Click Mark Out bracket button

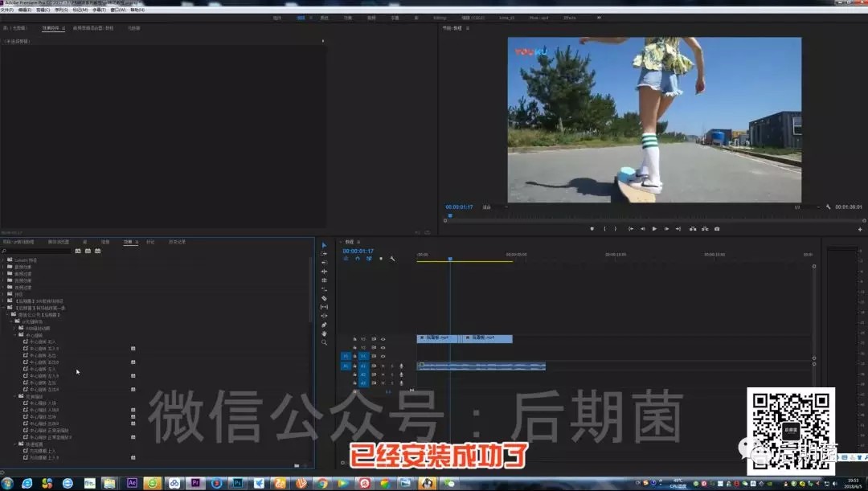616,228
